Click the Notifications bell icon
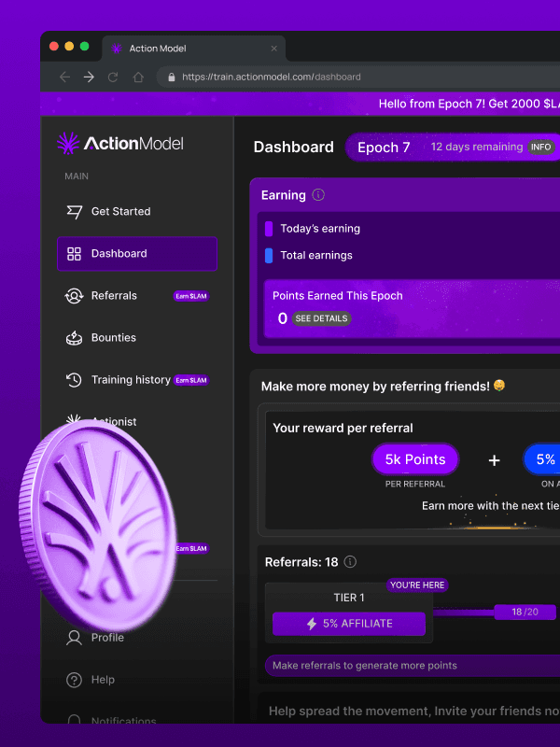This screenshot has height=747, width=560. coord(74,719)
